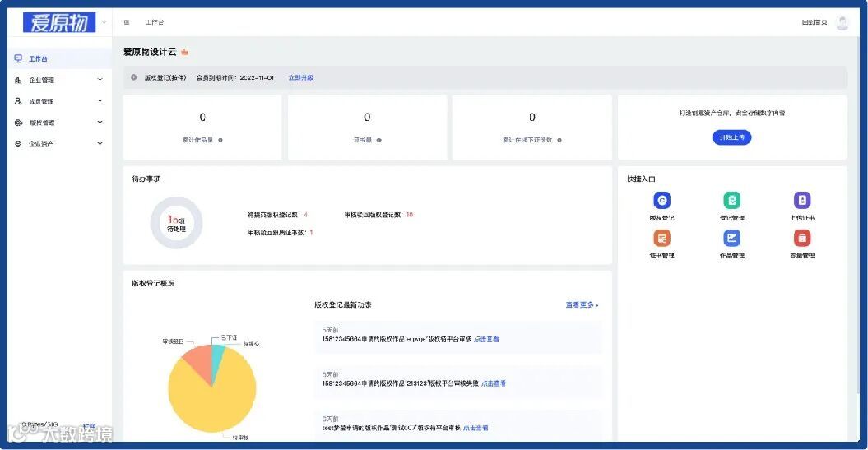Click the 企业资产 layers icon
The height and width of the screenshot is (450, 868).
[18, 144]
